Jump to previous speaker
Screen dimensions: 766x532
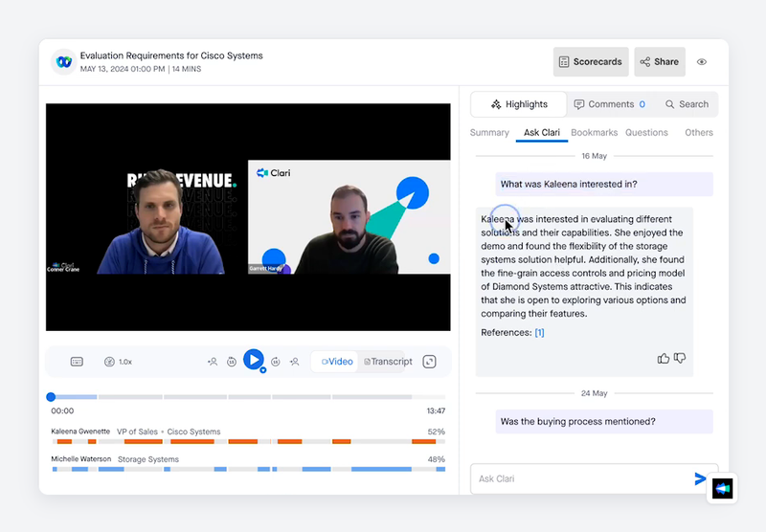click(213, 362)
